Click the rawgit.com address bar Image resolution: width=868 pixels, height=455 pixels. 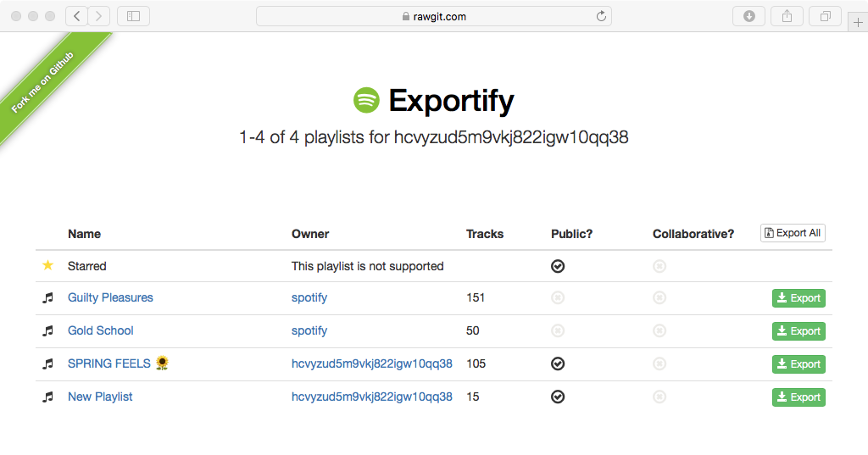[x=434, y=16]
